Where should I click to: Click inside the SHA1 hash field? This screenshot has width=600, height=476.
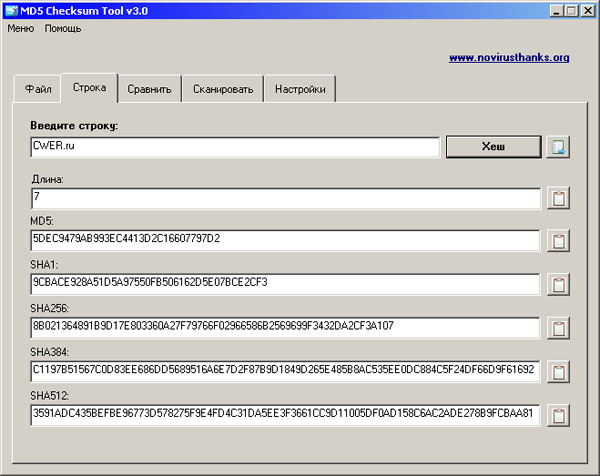pyautogui.click(x=285, y=284)
